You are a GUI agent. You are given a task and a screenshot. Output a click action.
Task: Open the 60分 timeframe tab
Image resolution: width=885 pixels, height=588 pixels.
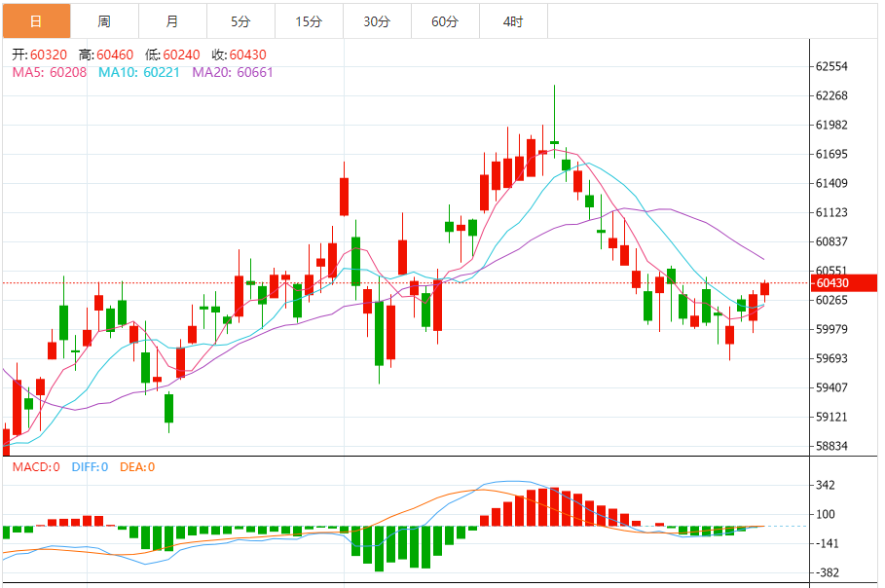445,21
